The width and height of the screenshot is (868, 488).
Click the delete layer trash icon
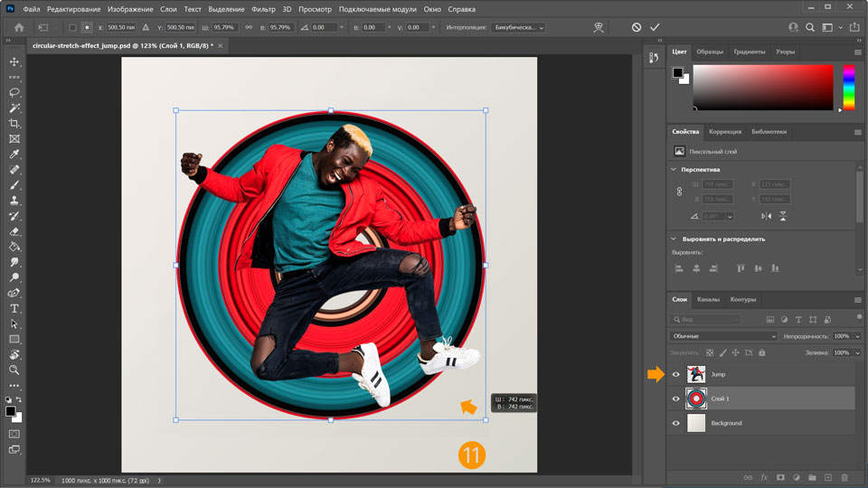coord(844,477)
